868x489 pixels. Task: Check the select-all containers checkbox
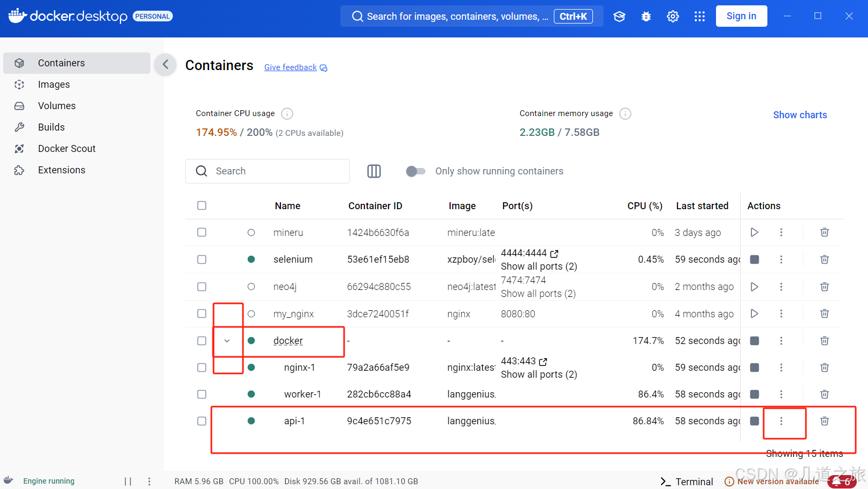(202, 205)
